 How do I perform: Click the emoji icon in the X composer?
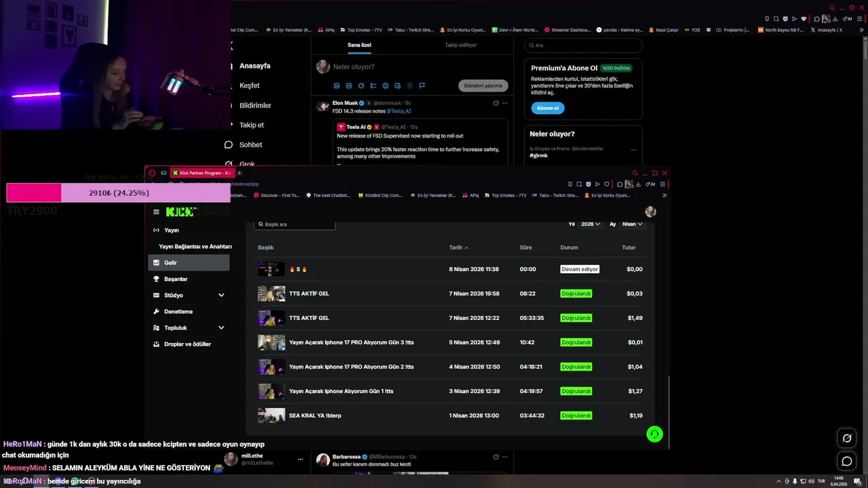385,86
